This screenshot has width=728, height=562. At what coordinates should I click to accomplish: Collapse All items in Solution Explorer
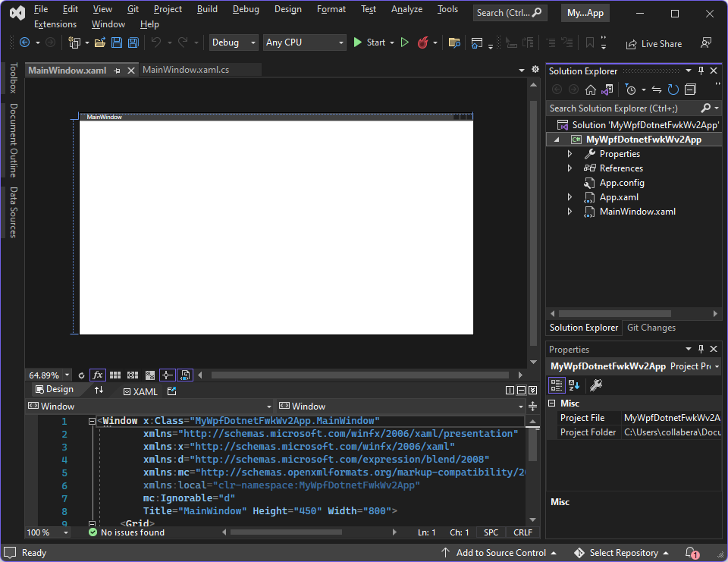(689, 89)
